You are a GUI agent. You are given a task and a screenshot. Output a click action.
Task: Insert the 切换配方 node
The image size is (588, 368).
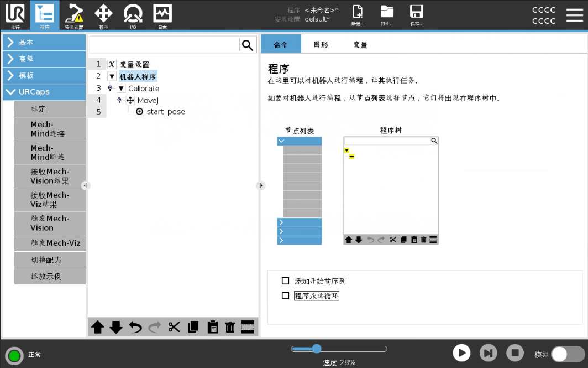tap(50, 260)
